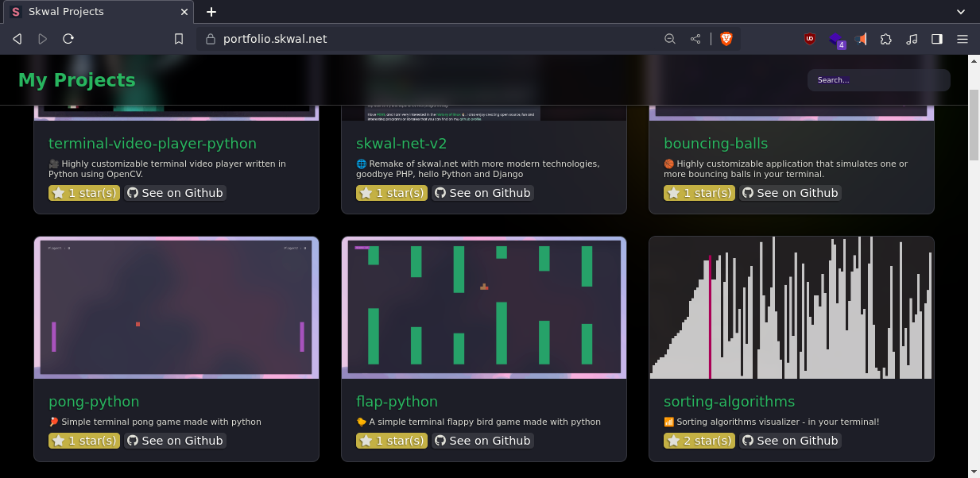The width and height of the screenshot is (980, 478).
Task: Click the scrollbar down arrow
Action: click(x=974, y=472)
